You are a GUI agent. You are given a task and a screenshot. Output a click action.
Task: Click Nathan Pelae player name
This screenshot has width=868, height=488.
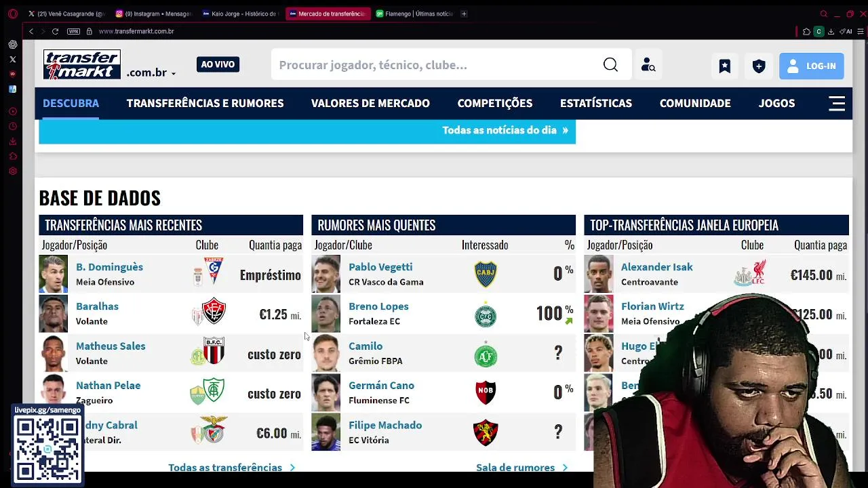click(108, 386)
